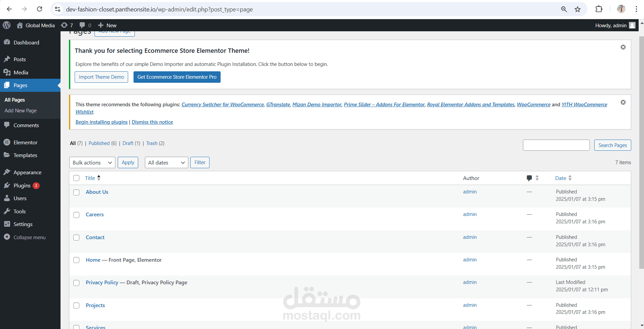
Task: Focus the search pages input field
Action: (x=556, y=145)
